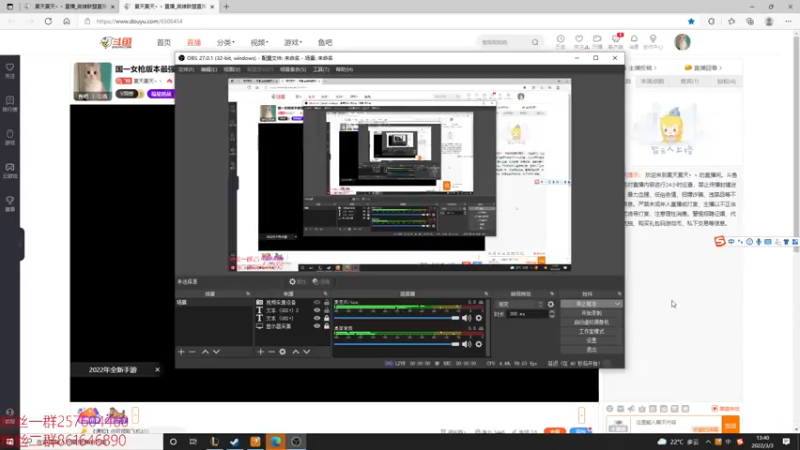Adjust the second mixer track volume slider
This screenshot has height=450, width=800.
point(397,344)
